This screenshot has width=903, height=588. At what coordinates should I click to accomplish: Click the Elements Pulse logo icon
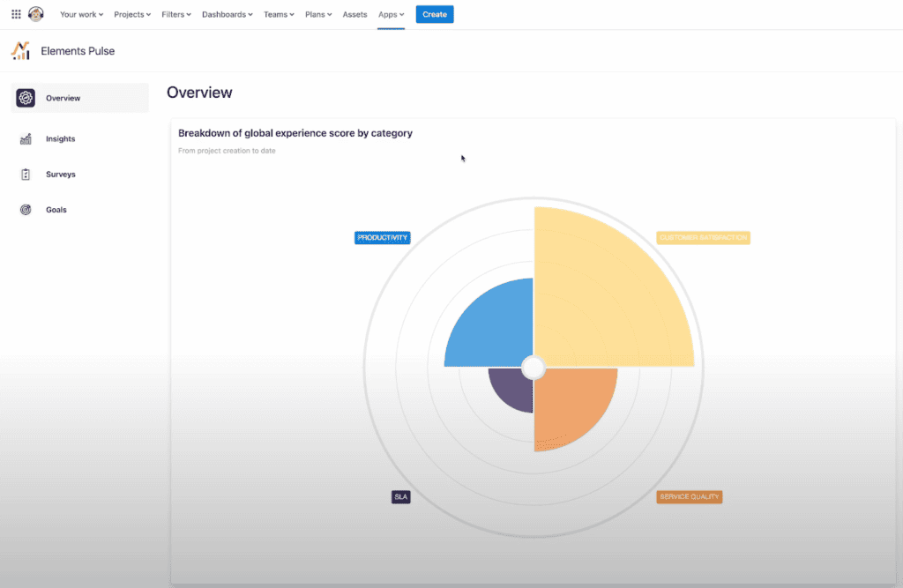(20, 51)
